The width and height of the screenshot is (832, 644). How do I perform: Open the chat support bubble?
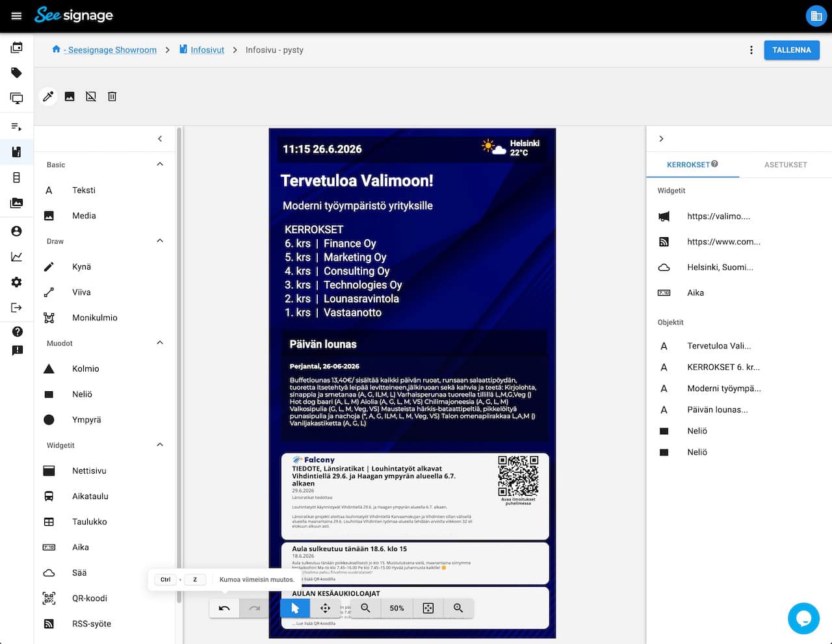tap(803, 618)
